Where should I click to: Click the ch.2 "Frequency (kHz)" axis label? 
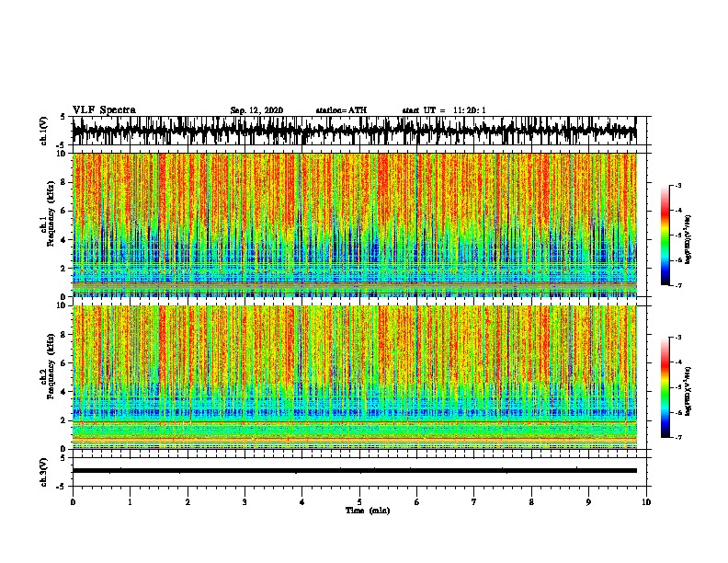(51, 366)
